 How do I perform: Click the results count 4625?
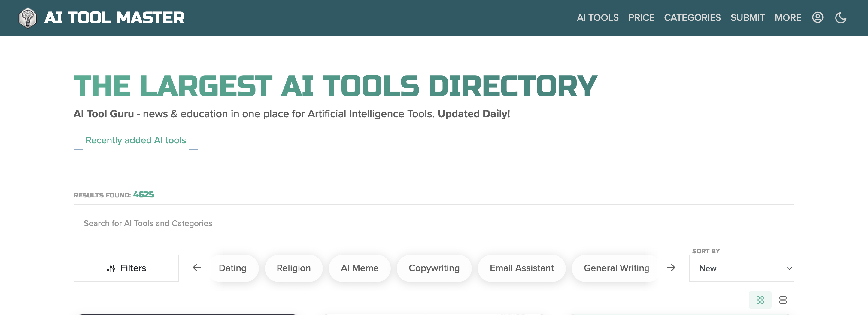tap(144, 194)
